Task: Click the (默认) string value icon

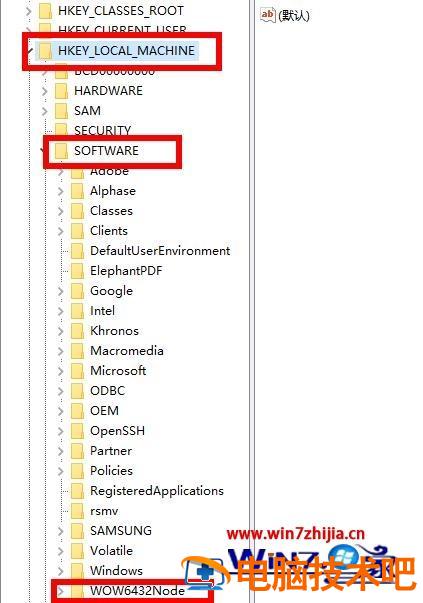Action: pos(268,15)
